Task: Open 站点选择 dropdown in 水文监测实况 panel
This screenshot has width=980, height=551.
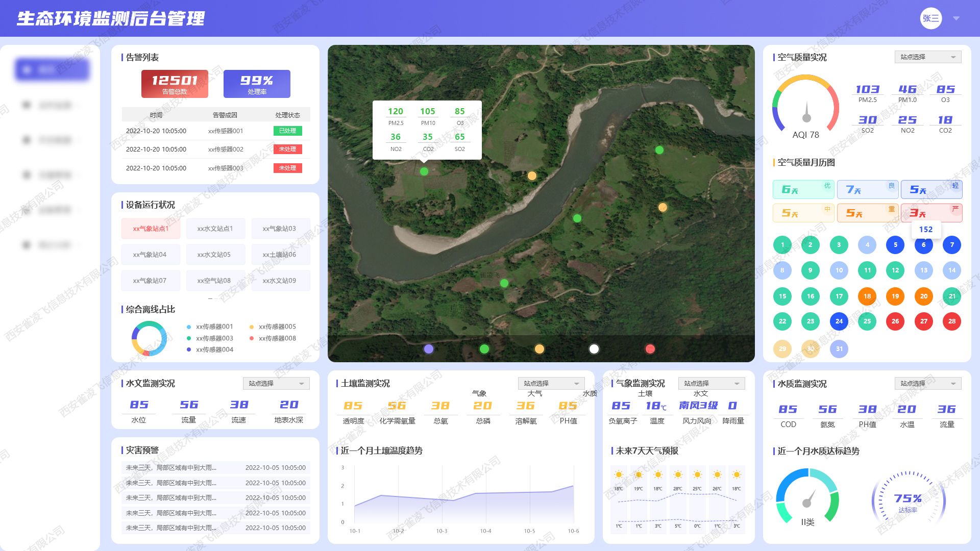Action: point(276,384)
